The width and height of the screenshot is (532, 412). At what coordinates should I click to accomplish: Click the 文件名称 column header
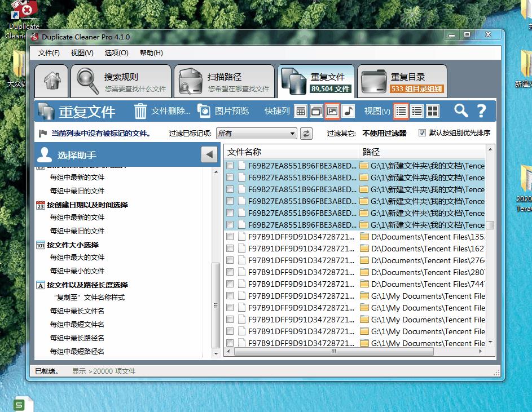coord(292,152)
